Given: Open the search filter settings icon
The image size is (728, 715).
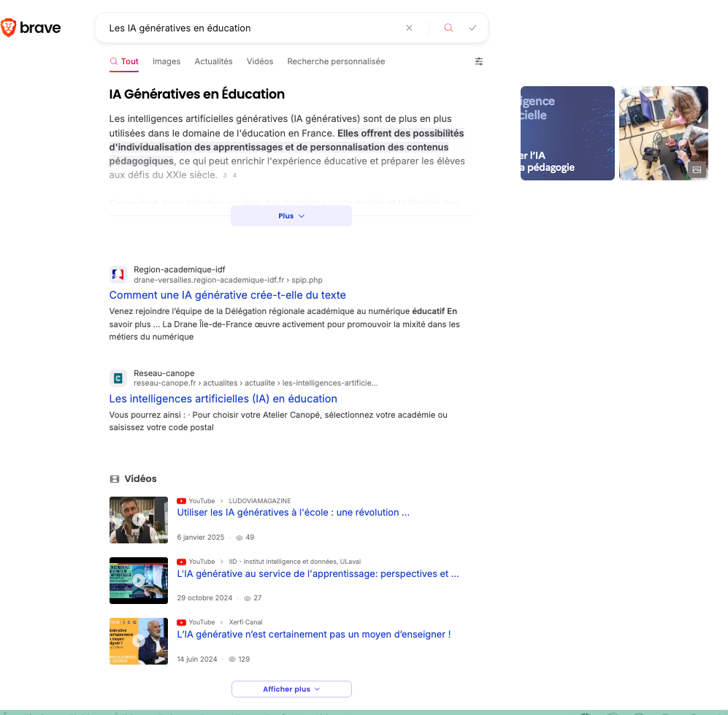Looking at the screenshot, I should click(479, 62).
